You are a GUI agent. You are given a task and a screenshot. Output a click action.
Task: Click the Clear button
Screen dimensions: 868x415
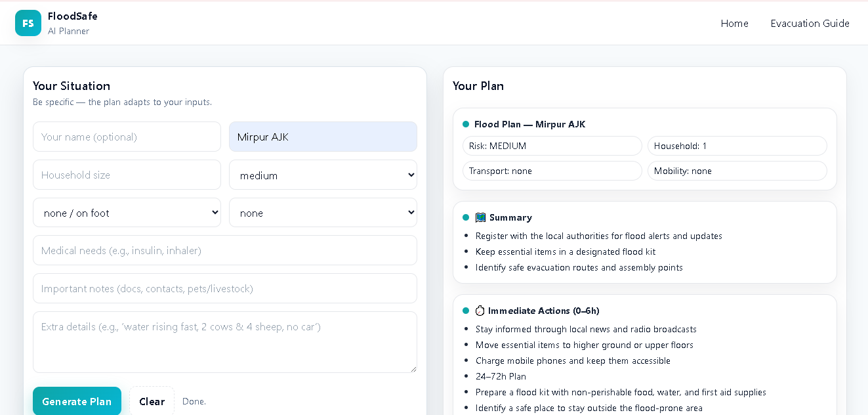click(x=152, y=401)
